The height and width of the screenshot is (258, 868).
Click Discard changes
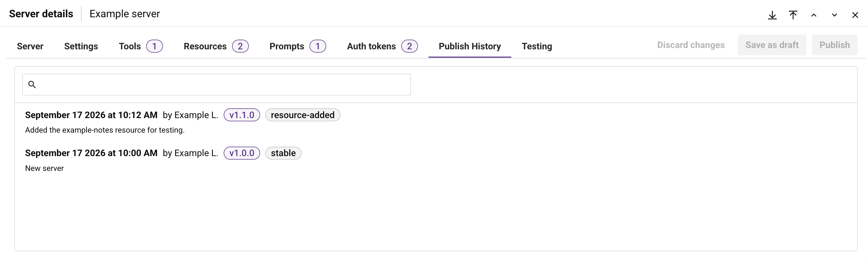690,45
